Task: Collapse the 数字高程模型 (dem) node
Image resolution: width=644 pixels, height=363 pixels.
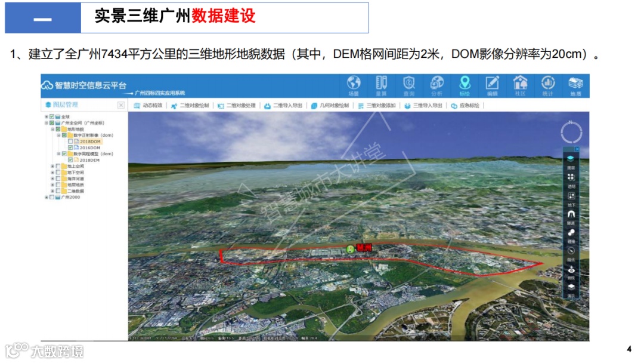Action: pyautogui.click(x=58, y=154)
